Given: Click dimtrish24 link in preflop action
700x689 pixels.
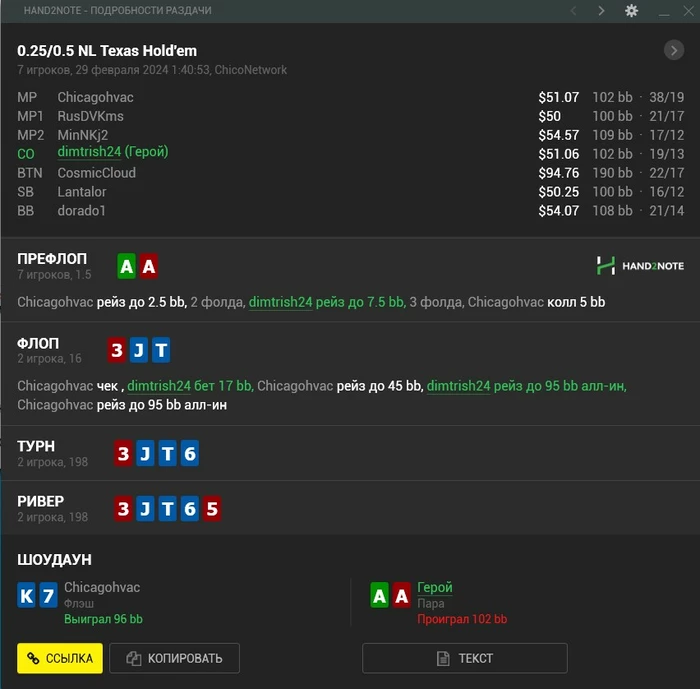Looking at the screenshot, I should coord(280,302).
